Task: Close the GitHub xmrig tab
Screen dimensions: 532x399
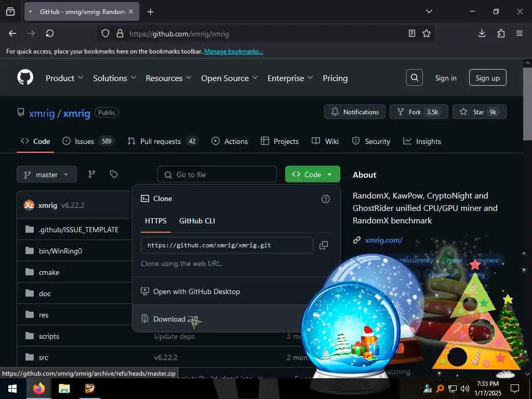Action: pyautogui.click(x=131, y=11)
